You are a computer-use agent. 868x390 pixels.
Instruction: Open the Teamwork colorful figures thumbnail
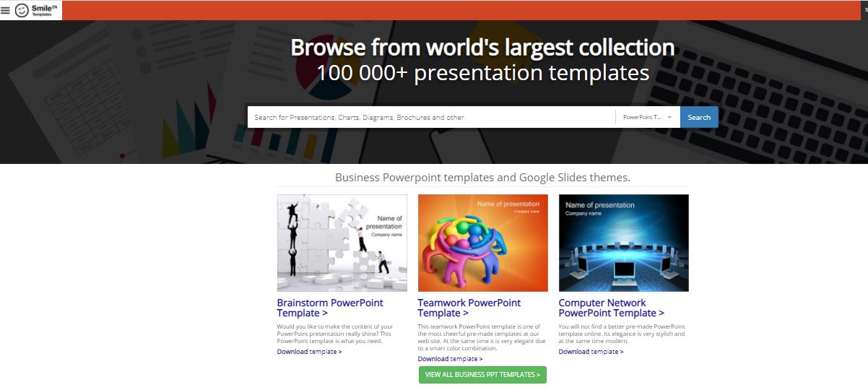tap(482, 243)
